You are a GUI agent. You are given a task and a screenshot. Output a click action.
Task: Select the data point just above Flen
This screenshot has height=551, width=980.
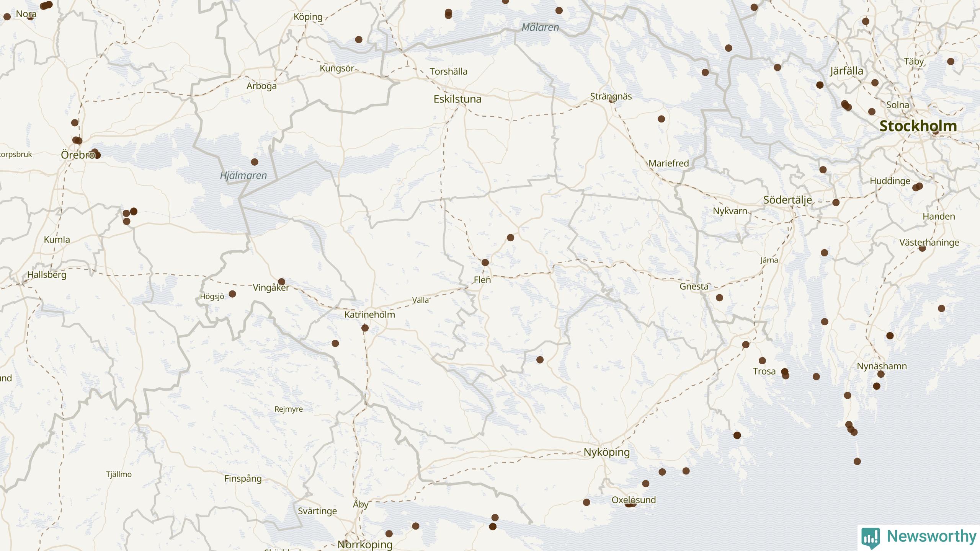485,262
